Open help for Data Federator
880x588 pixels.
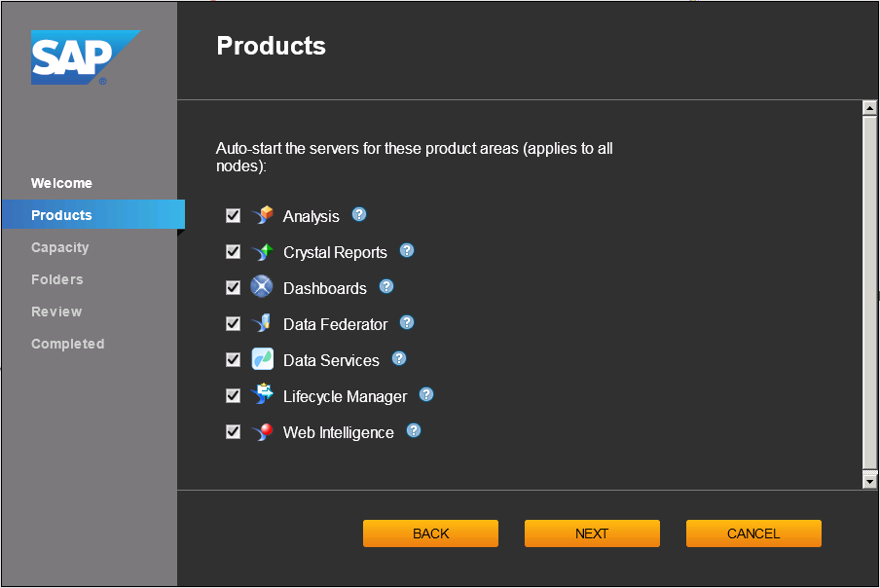pos(407,322)
